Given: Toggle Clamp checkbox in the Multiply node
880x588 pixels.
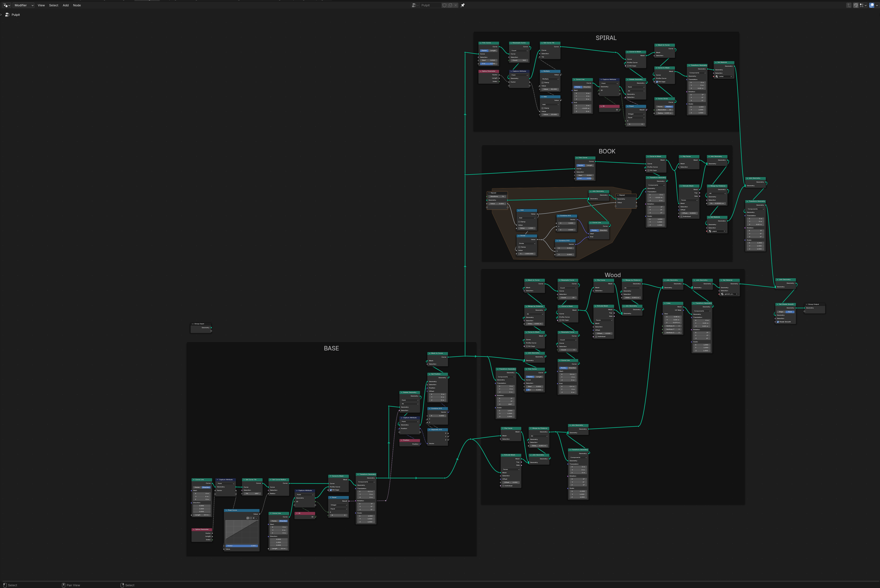Looking at the screenshot, I should tap(543, 83).
